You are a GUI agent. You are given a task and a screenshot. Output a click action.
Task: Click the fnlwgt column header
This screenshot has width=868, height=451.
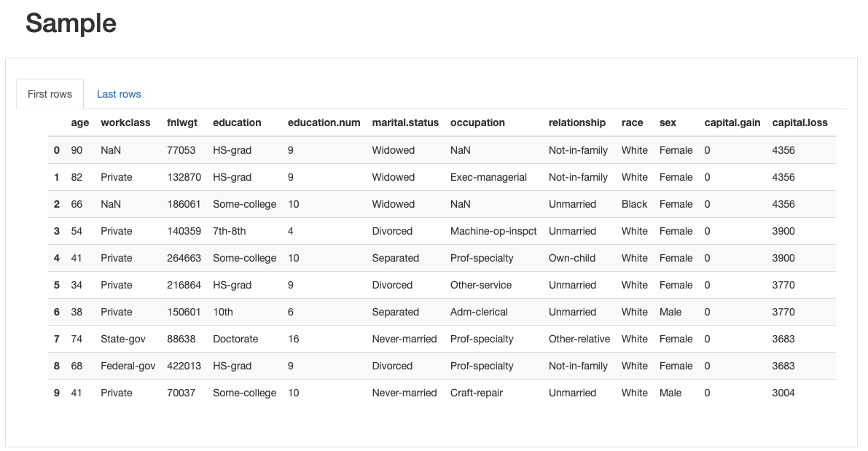(182, 122)
